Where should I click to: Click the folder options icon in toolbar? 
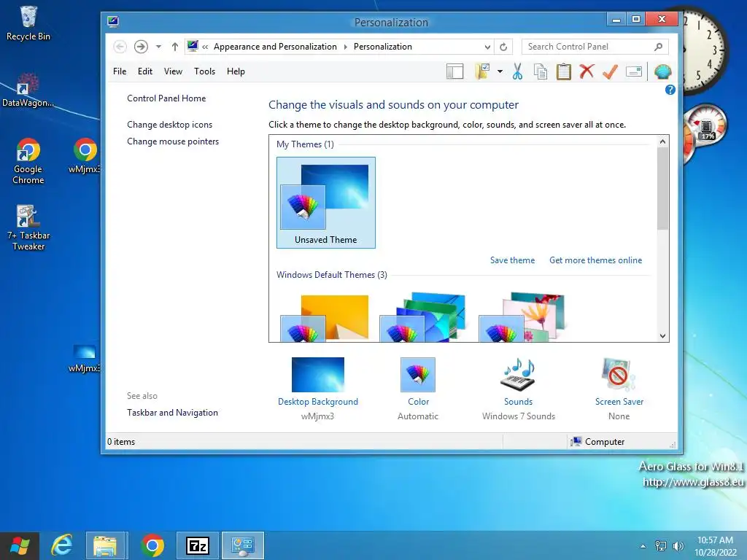pyautogui.click(x=482, y=71)
